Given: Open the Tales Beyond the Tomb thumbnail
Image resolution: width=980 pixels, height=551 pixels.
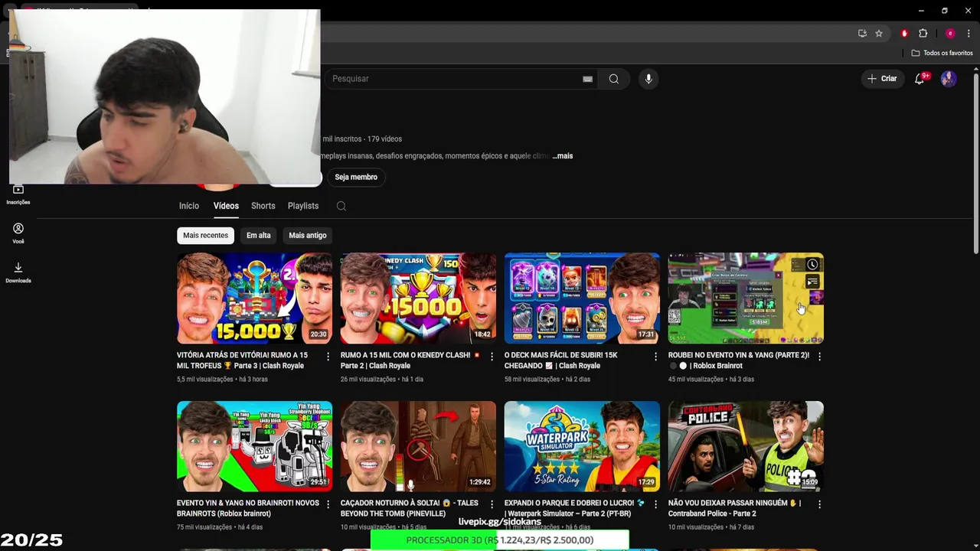Looking at the screenshot, I should tap(418, 446).
